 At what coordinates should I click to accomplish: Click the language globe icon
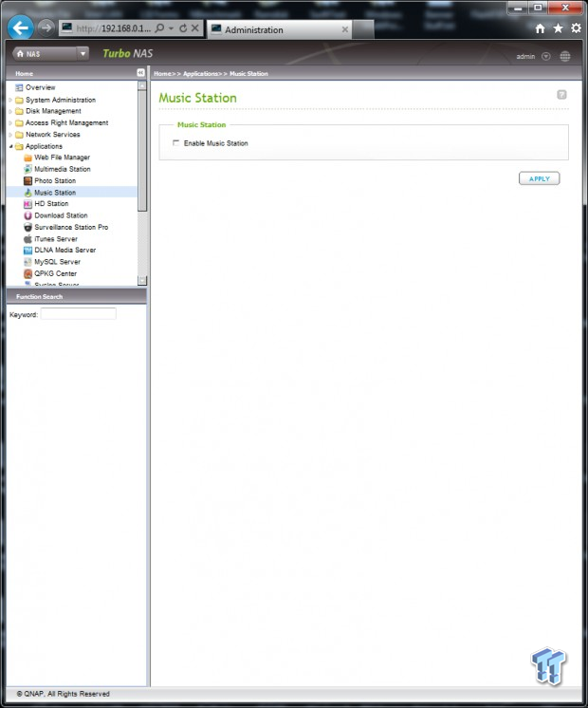[565, 56]
